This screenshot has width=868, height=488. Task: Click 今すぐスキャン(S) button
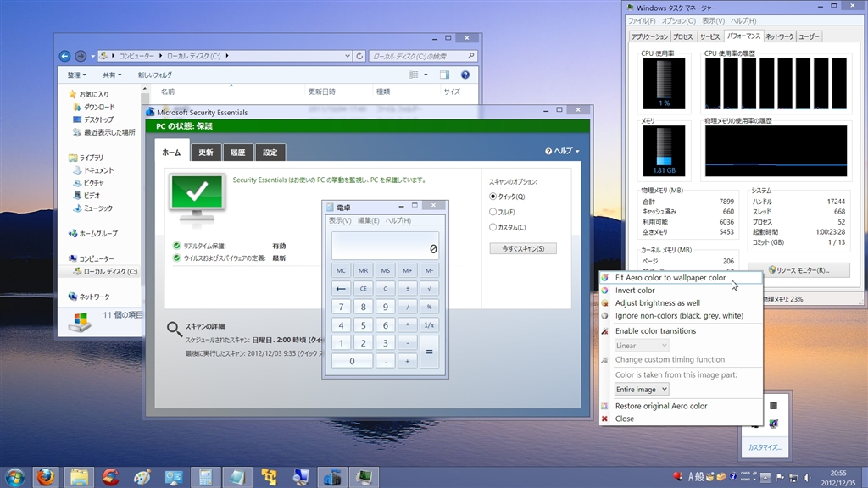pyautogui.click(x=522, y=248)
